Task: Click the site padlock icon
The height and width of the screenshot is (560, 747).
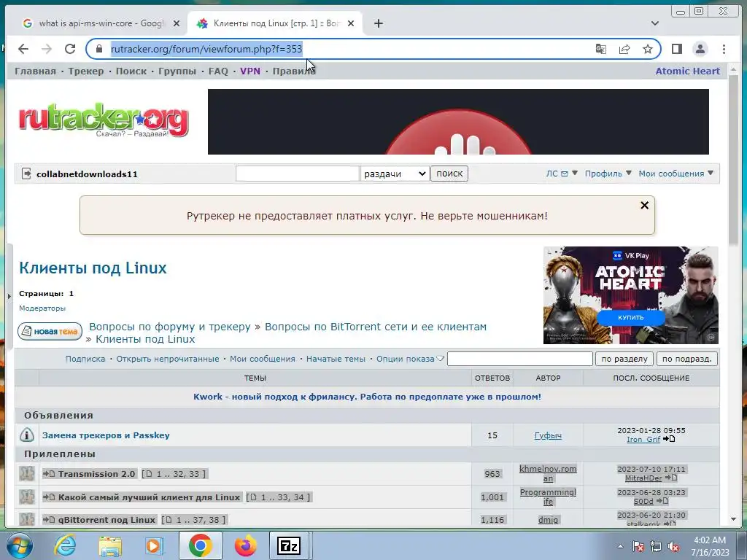Action: [99, 49]
